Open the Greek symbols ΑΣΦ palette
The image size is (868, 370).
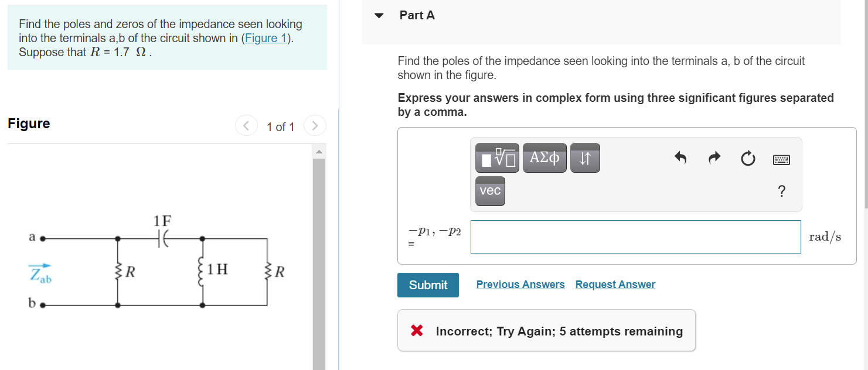544,158
